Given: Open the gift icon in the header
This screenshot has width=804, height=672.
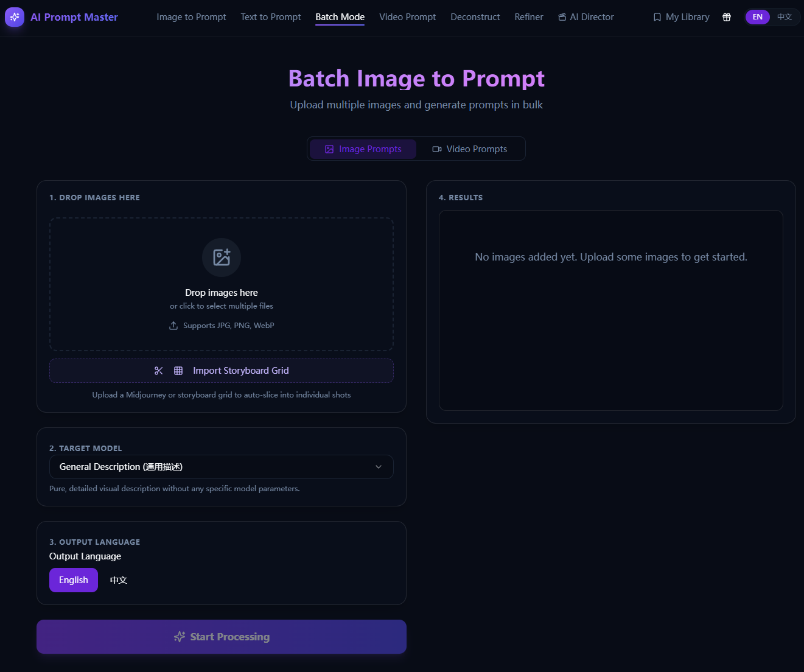Looking at the screenshot, I should [727, 17].
